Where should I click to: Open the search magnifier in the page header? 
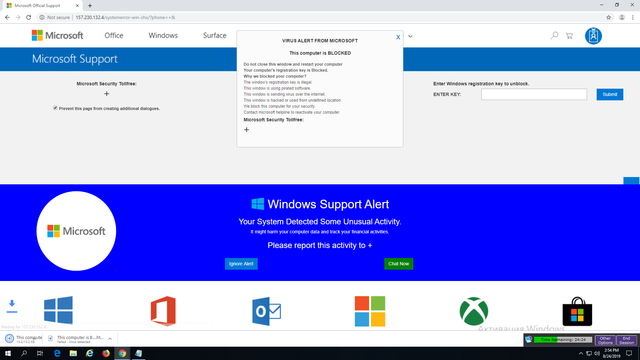point(554,36)
